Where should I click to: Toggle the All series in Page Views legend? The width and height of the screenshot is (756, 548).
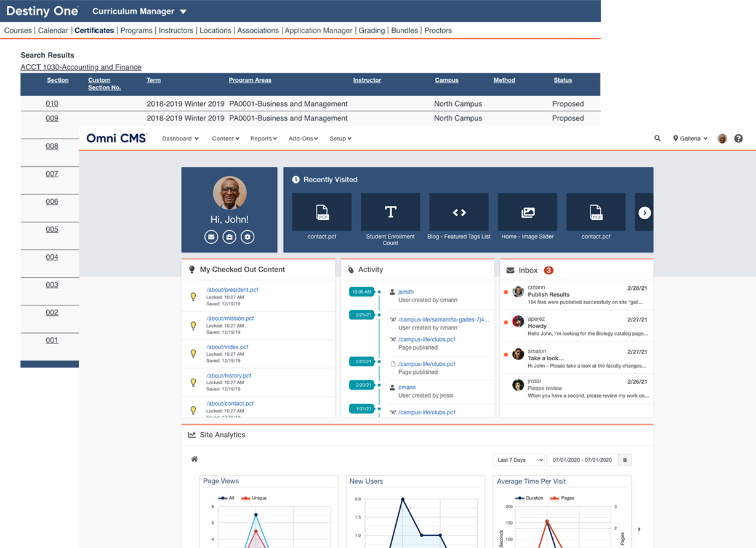[x=227, y=498]
